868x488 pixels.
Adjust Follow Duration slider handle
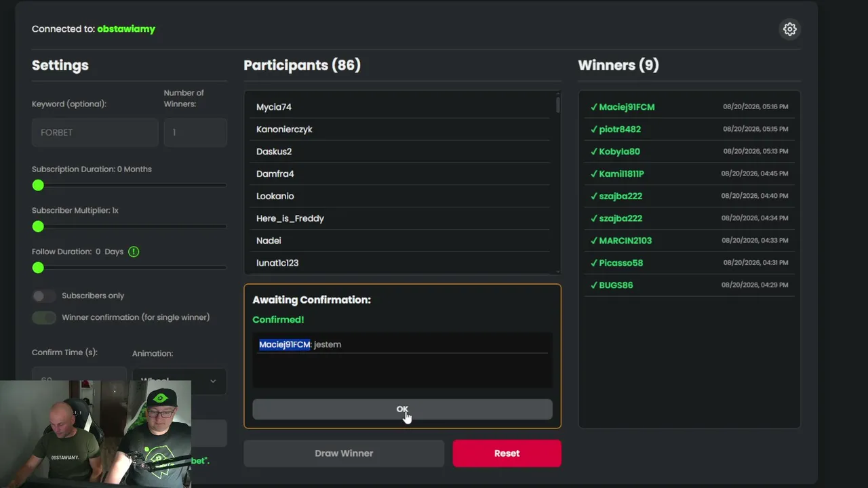38,268
